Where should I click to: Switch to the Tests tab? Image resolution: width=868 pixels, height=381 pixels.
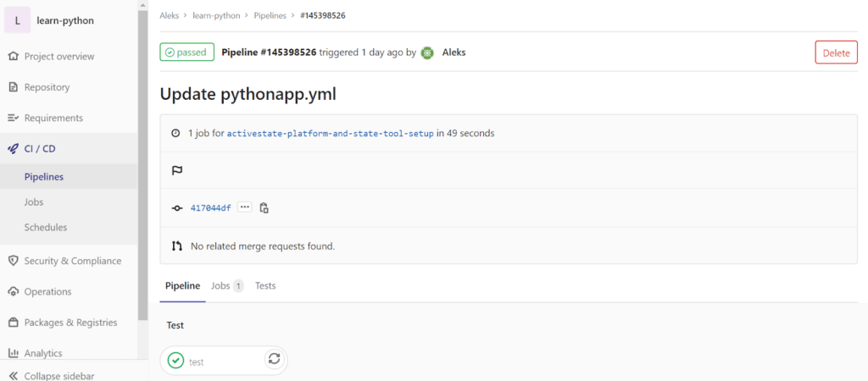(x=265, y=286)
